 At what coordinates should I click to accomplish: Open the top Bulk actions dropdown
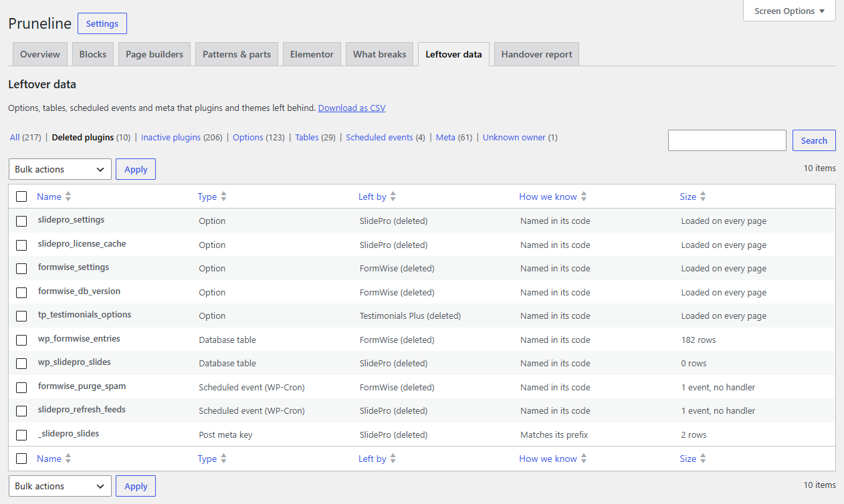tap(60, 169)
